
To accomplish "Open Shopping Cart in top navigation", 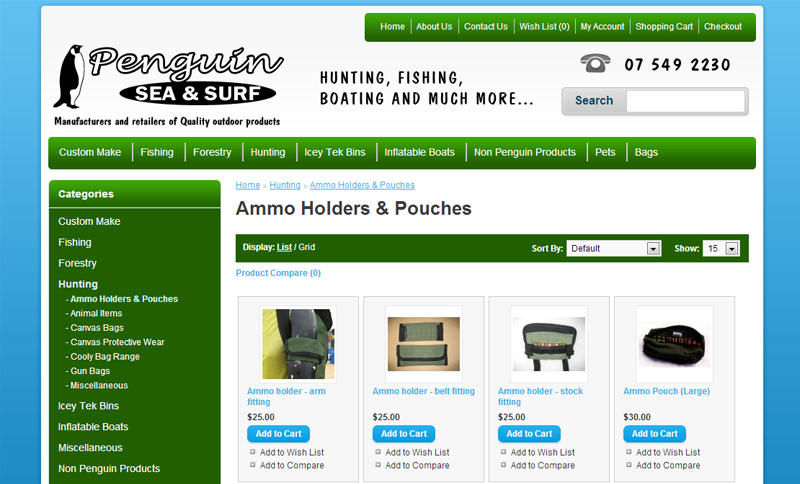I will 664,27.
